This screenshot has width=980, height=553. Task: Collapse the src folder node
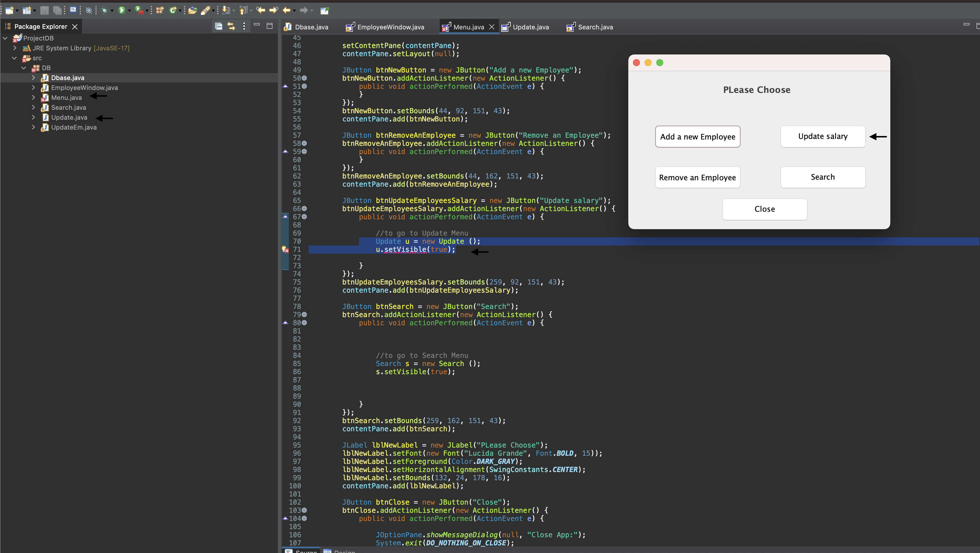point(15,58)
